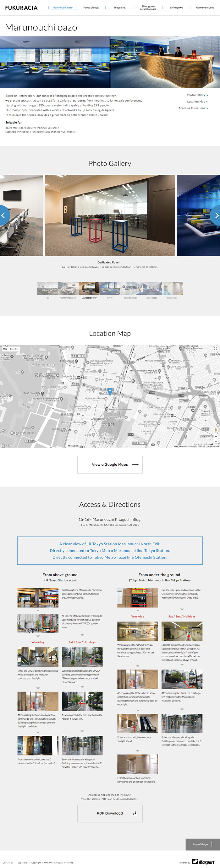Open the Tokyo Sta. nav tab
220x868 pixels.
pyautogui.click(x=120, y=8)
